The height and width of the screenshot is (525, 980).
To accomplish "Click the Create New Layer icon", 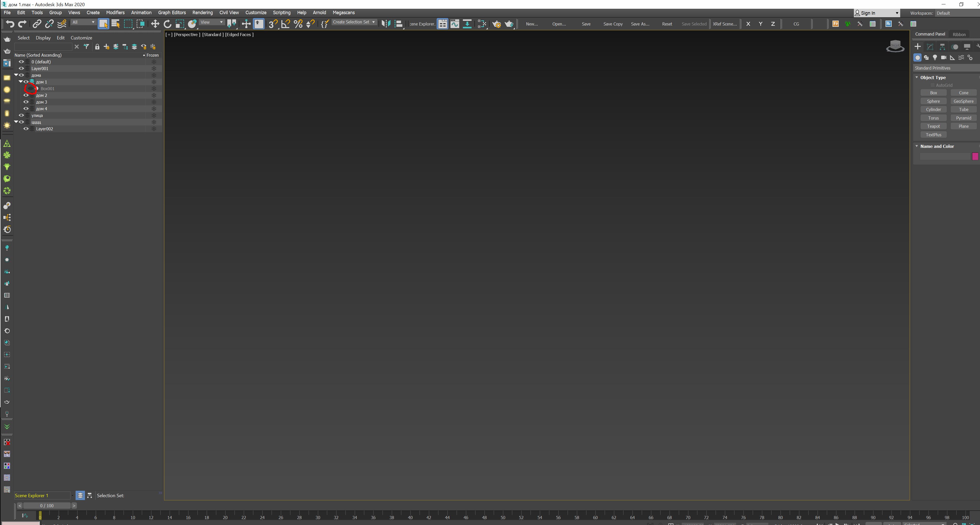I will coord(107,46).
